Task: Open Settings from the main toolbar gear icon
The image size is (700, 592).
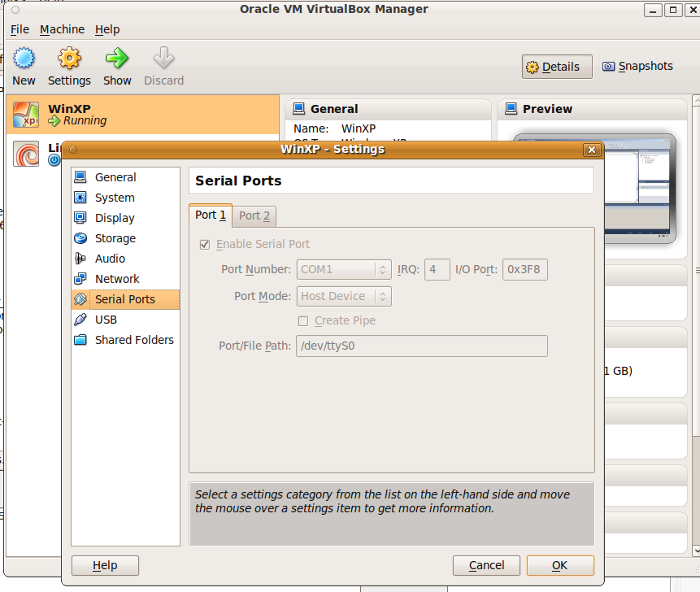Action: tap(69, 59)
